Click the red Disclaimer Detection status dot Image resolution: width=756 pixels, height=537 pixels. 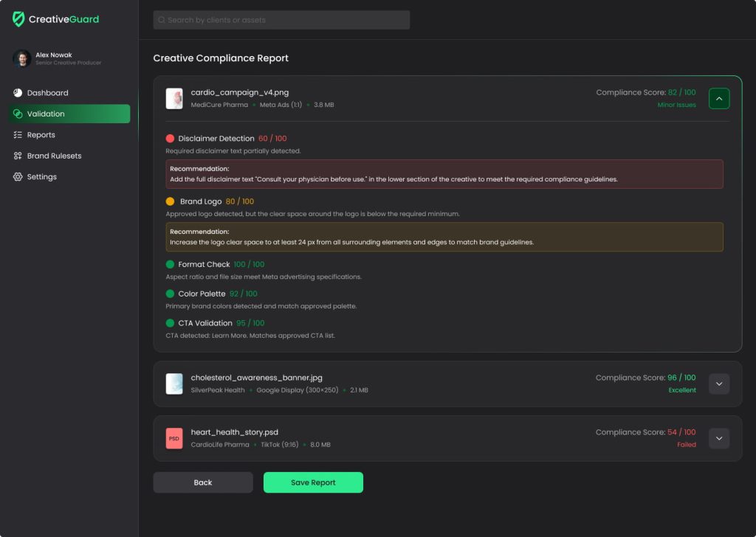pos(168,138)
